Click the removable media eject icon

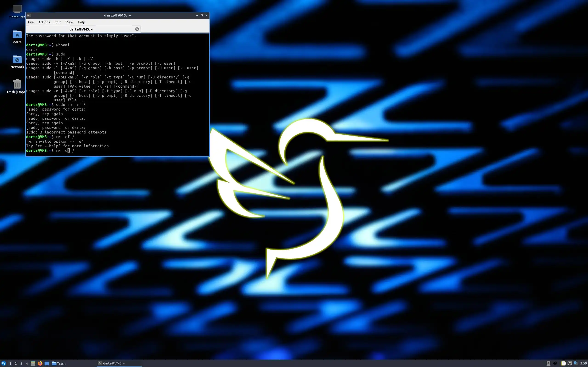tap(548, 363)
